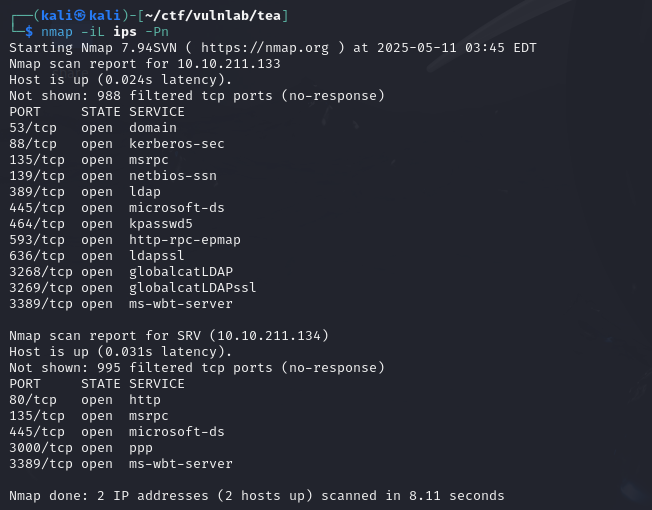
Task: Click the "Nmap done" summary line
Action: (x=256, y=496)
